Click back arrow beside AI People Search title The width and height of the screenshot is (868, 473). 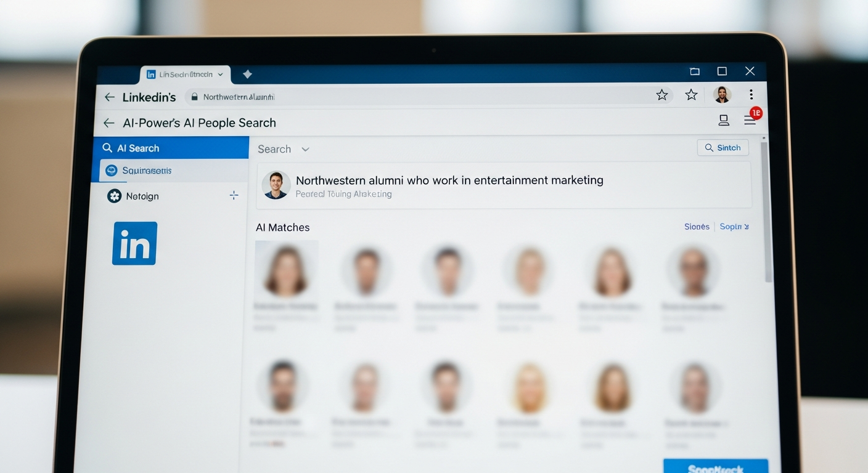pos(109,123)
